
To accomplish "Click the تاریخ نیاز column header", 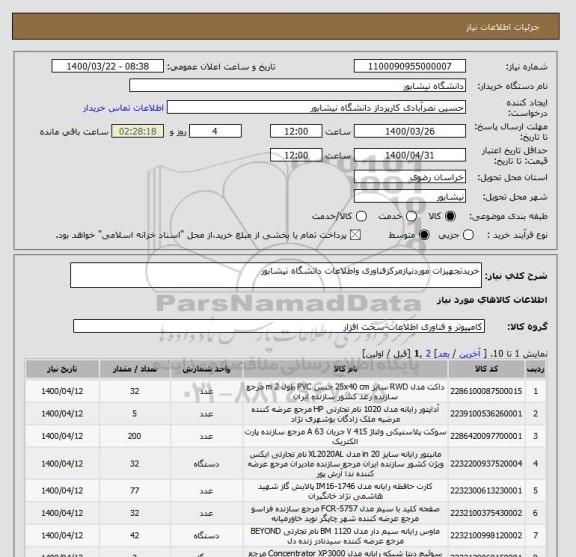I will (x=62, y=369).
